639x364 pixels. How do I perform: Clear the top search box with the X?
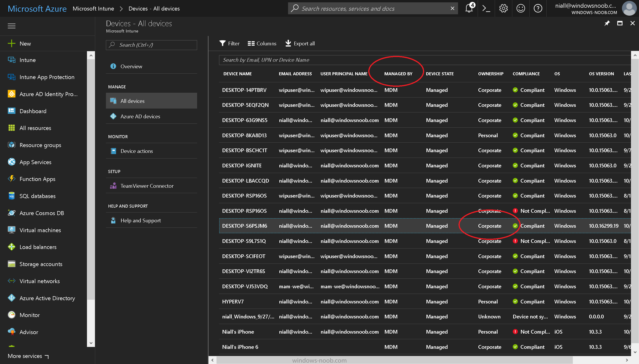tap(452, 8)
